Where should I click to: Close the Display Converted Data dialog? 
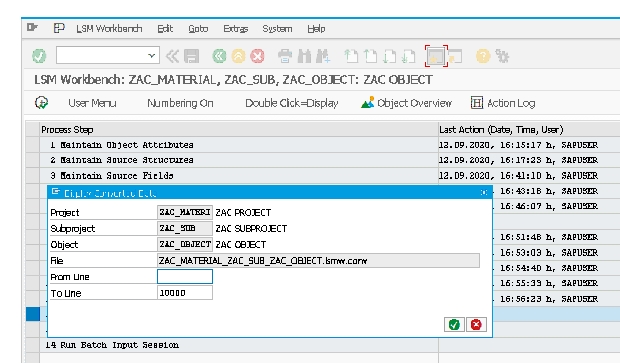pos(484,193)
